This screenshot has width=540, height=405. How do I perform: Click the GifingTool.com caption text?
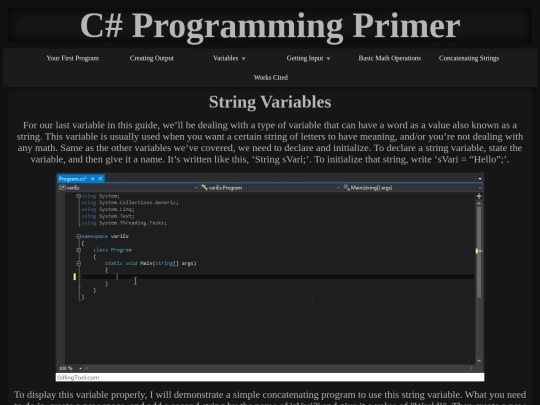click(x=78, y=378)
